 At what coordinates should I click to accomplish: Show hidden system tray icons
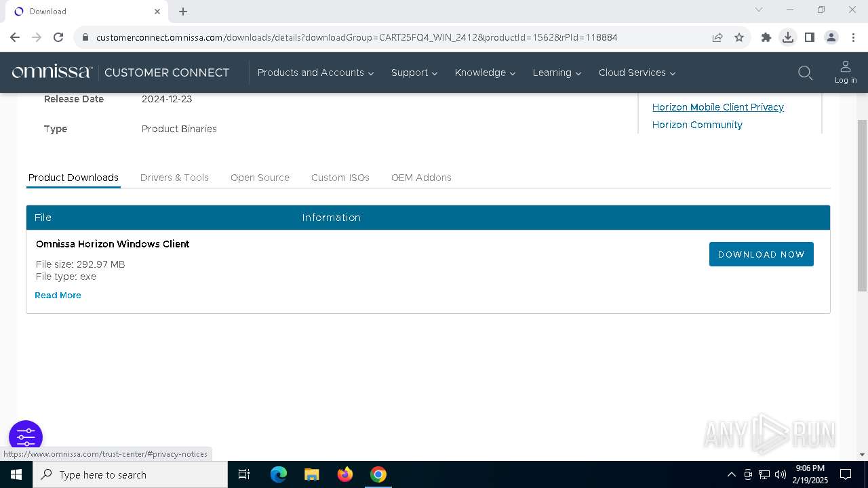click(x=731, y=474)
